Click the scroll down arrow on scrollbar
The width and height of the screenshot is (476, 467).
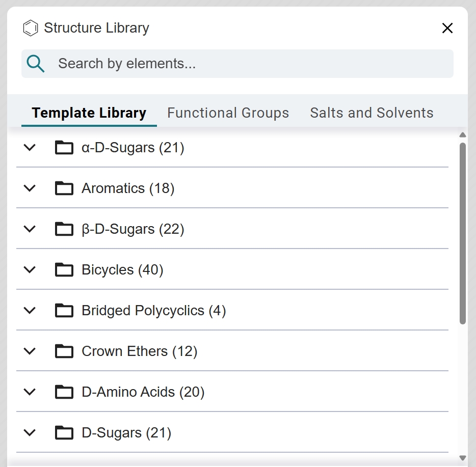click(463, 458)
